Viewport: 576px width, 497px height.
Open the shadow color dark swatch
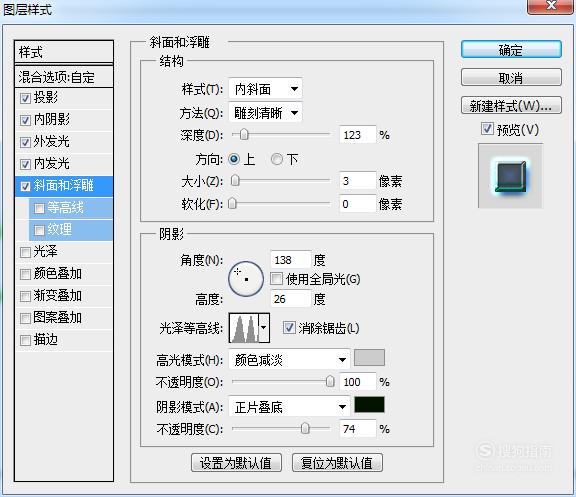369,404
